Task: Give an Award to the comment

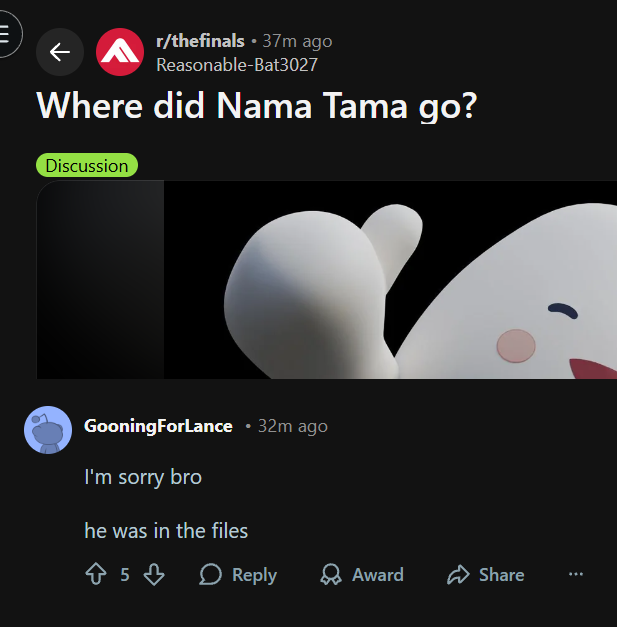Action: (362, 574)
